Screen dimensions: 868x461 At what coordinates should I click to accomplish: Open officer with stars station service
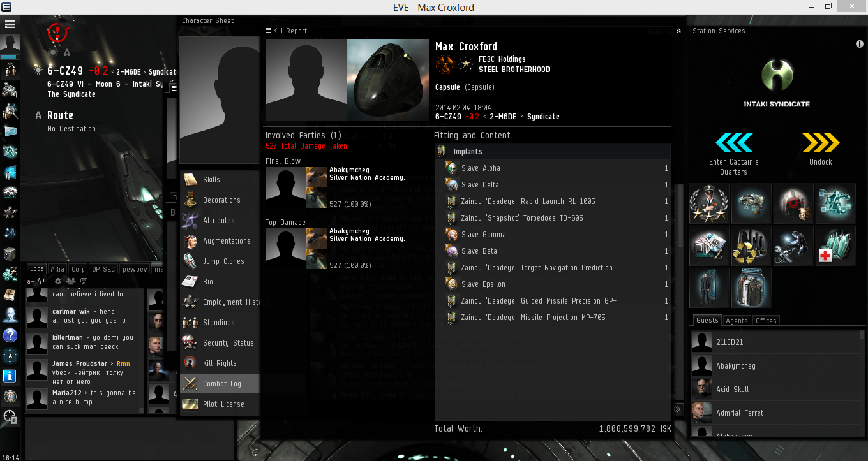(x=709, y=204)
